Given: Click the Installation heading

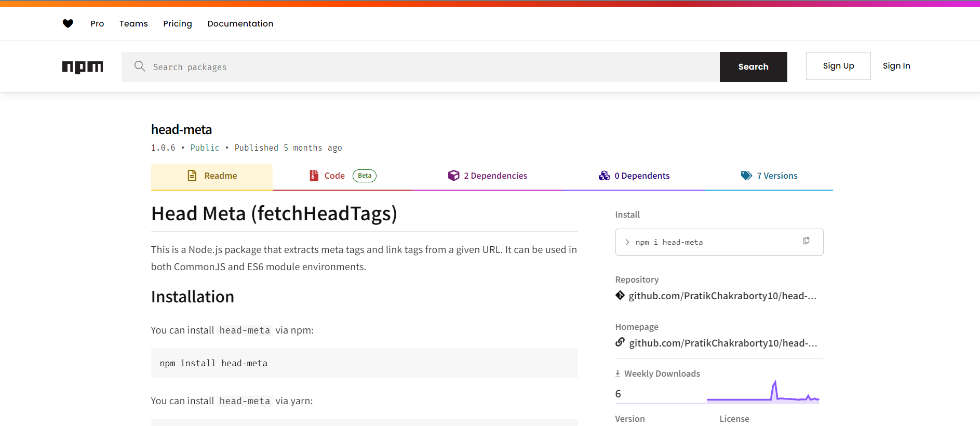Looking at the screenshot, I should 193,297.
